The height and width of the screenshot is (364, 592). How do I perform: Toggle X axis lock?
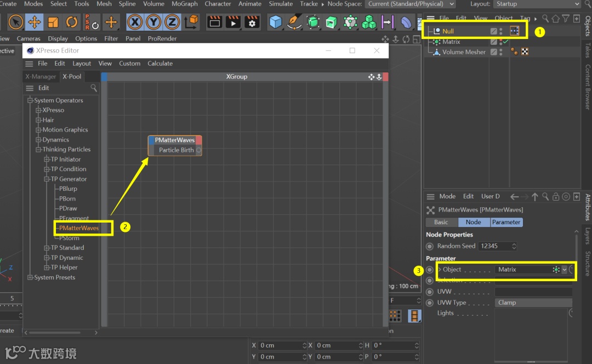coord(135,22)
